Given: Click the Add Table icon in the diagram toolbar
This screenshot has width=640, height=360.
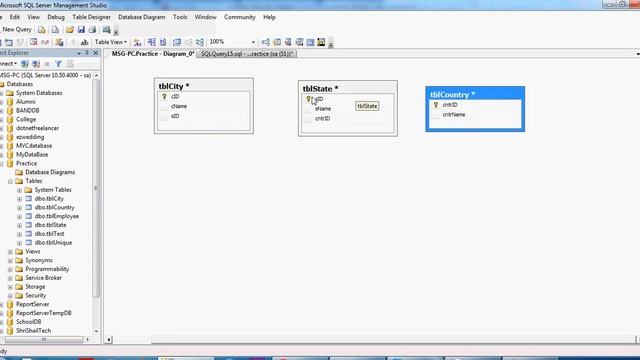Looking at the screenshot, I should click(x=9, y=42).
